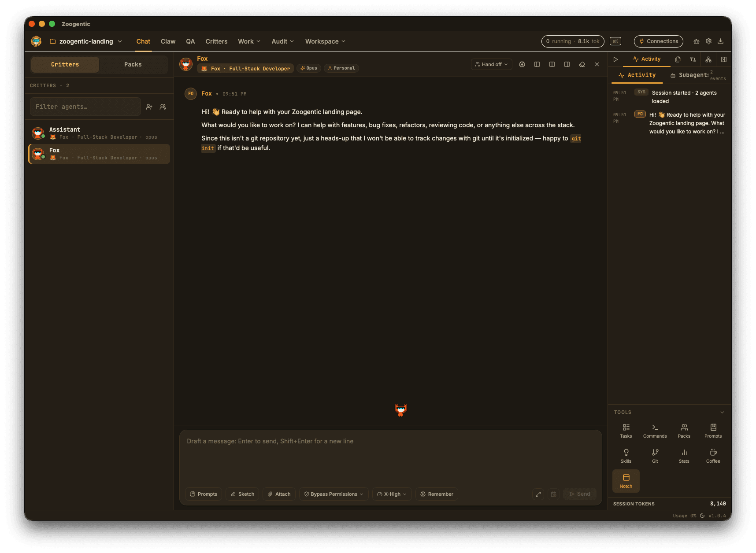Click the schedule icon next to the Send button
The image size is (756, 553).
(x=554, y=494)
